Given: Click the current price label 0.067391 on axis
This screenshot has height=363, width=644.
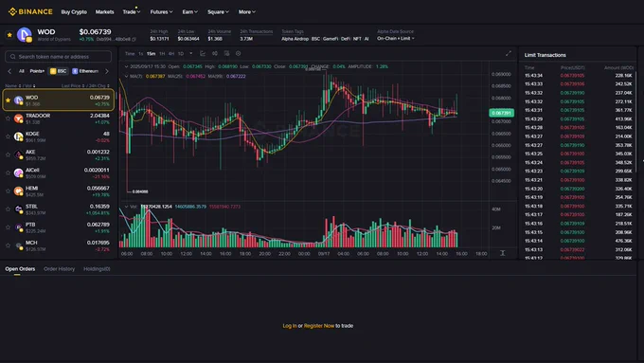Looking at the screenshot, I should (x=502, y=113).
